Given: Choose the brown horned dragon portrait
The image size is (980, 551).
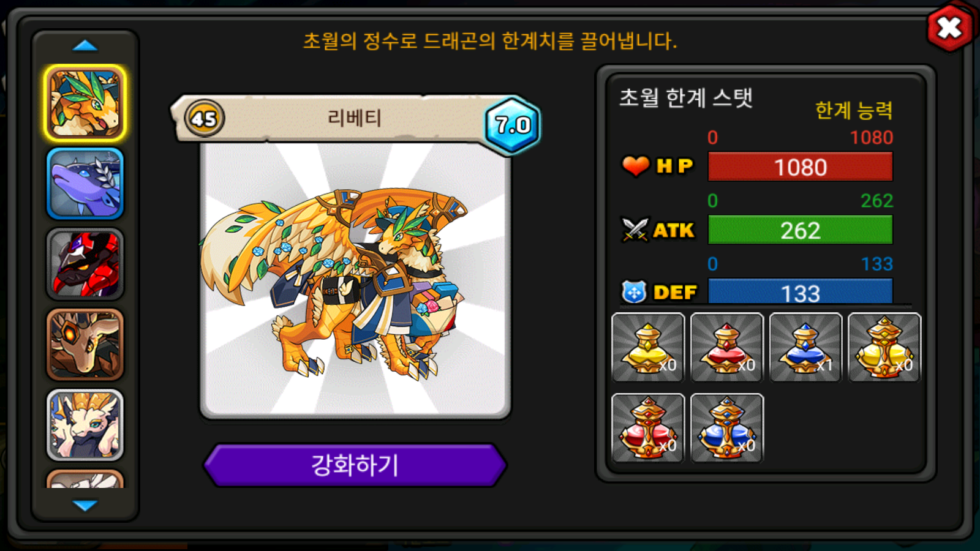Looking at the screenshot, I should coord(85,345).
